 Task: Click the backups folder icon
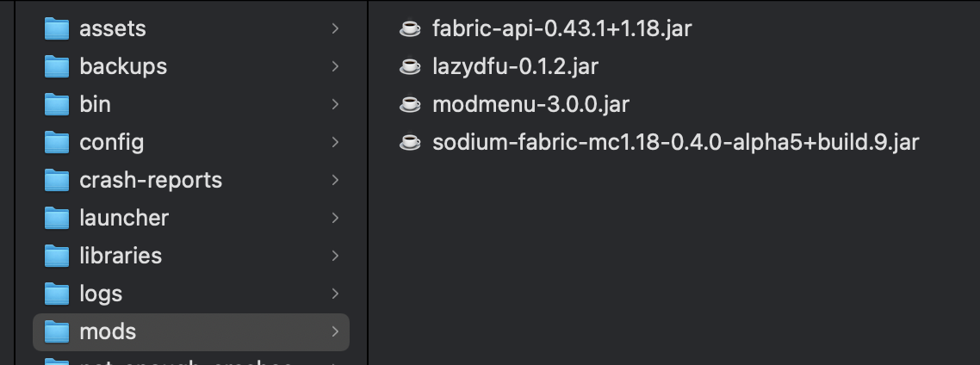[x=56, y=66]
